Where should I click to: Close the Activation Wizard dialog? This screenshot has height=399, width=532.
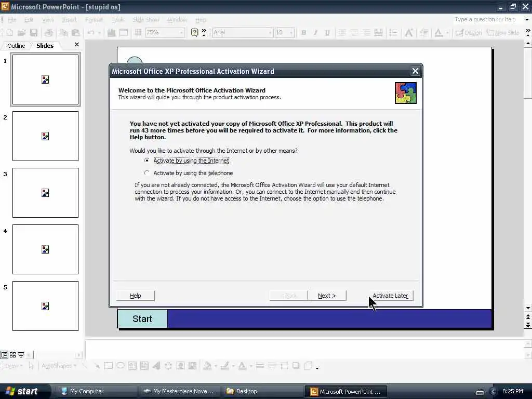tap(415, 71)
